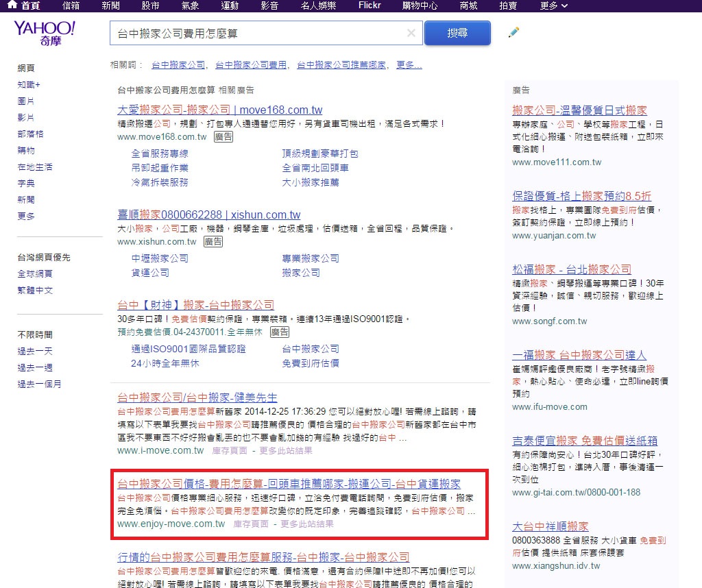Open result 行情的台中搬家公司費用怎麼算服務
Screen dimensions: 702x588
click(x=264, y=556)
